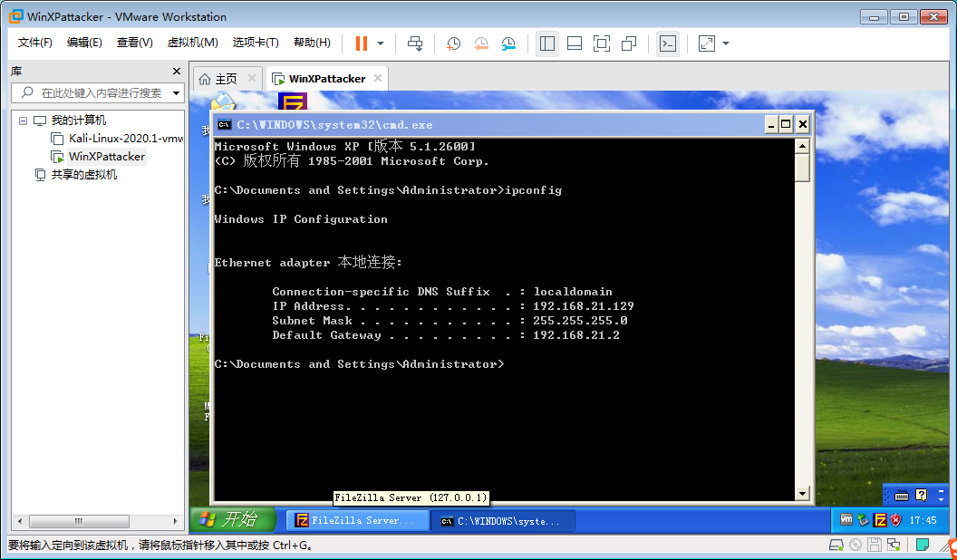Open the 查看(V) menu
The width and height of the screenshot is (957, 560).
point(134,43)
